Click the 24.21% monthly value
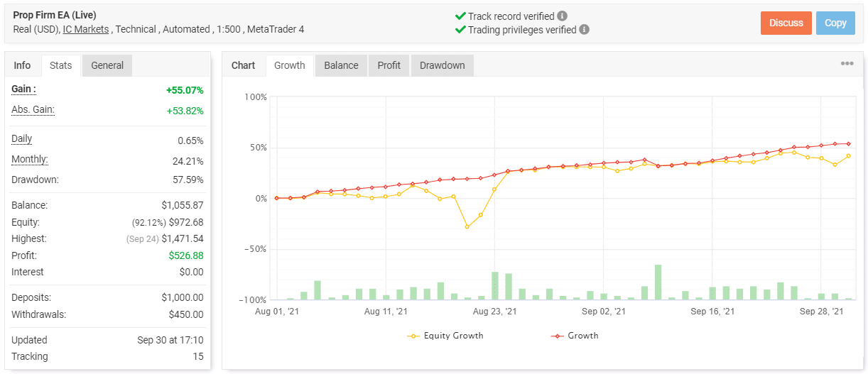The height and width of the screenshot is (374, 868). [188, 161]
